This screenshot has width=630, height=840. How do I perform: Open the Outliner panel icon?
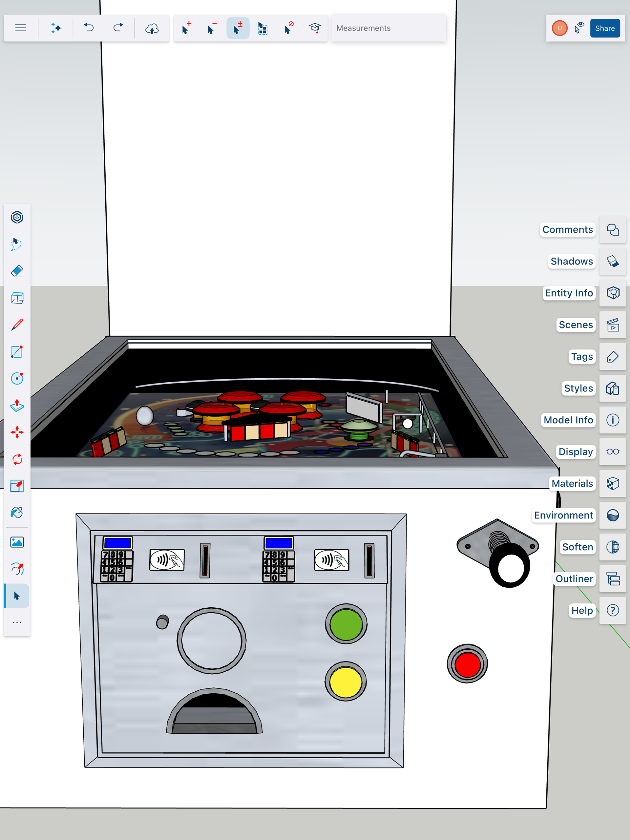(613, 579)
